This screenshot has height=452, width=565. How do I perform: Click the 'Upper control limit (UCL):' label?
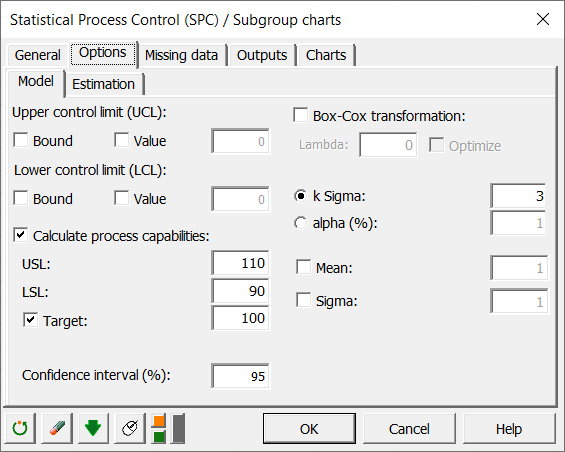(x=89, y=112)
